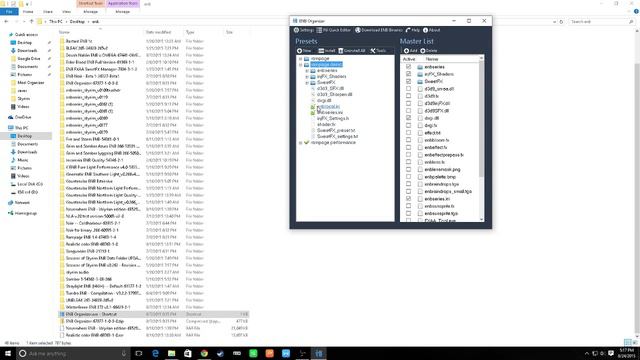Open Windows Start menu
This screenshot has height=360, width=640.
(7, 353)
